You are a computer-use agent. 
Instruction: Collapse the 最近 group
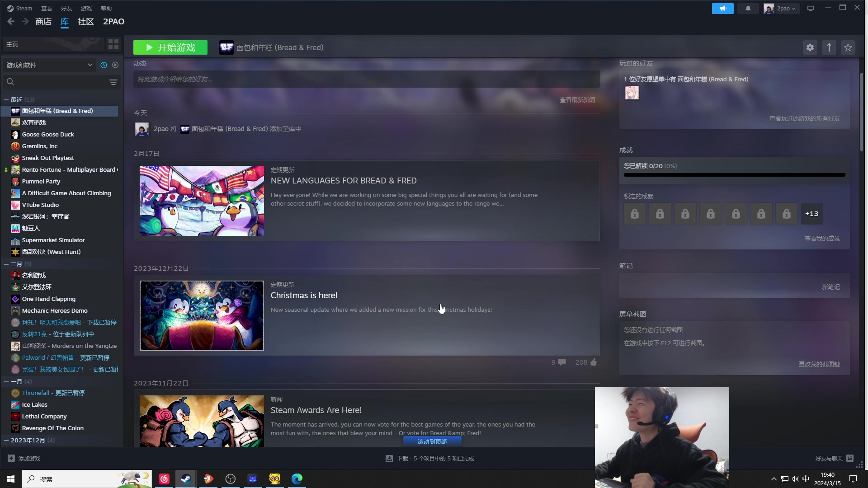pos(6,99)
